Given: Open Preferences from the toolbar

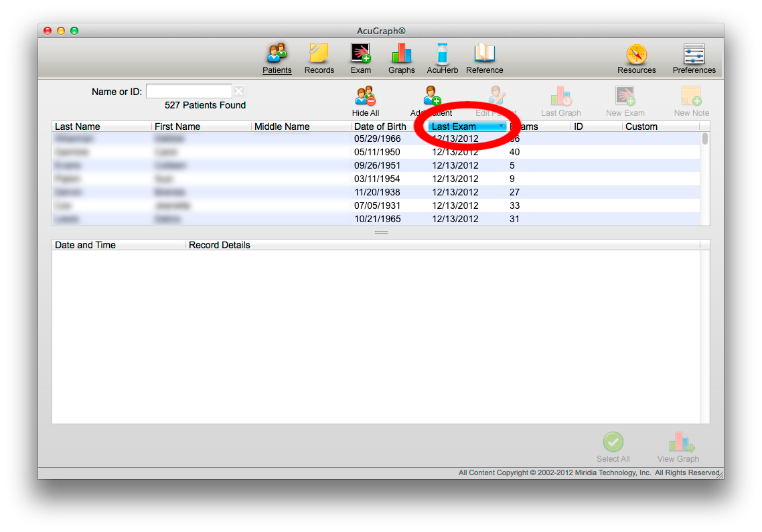Looking at the screenshot, I should (694, 58).
